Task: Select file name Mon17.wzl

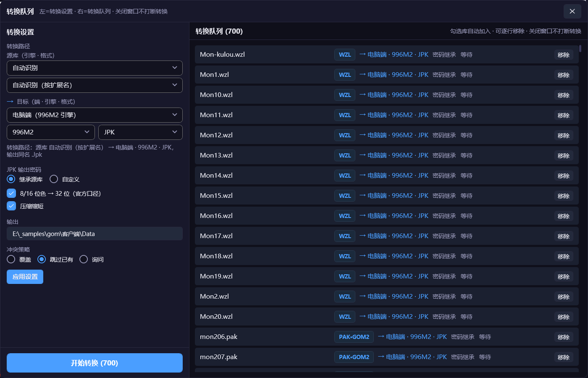Action: (x=216, y=236)
